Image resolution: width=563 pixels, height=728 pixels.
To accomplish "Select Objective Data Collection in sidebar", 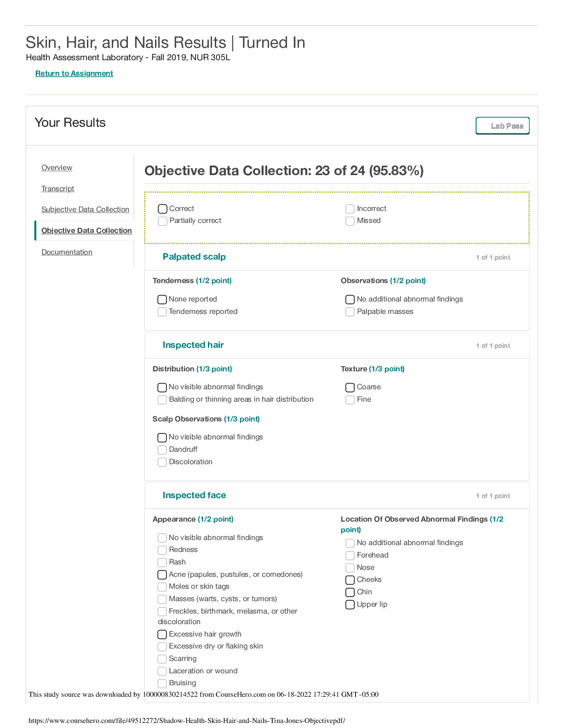I will tap(86, 231).
